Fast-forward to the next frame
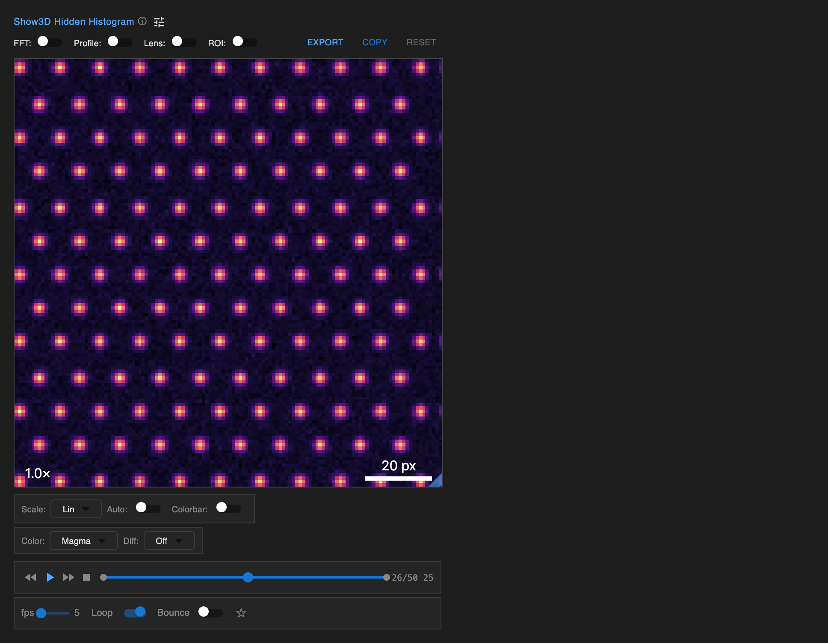Screen dimensions: 828x644 click(x=68, y=577)
